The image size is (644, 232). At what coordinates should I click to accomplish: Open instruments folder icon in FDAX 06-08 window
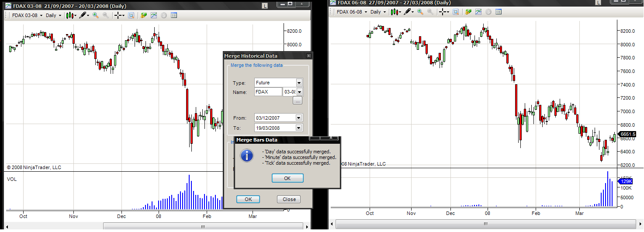coord(468,12)
